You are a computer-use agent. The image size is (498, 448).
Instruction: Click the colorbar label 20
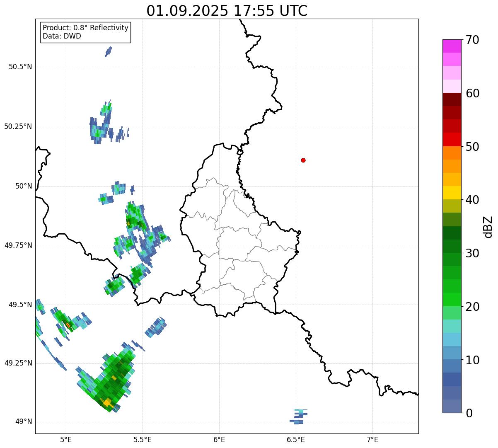tap(472, 307)
